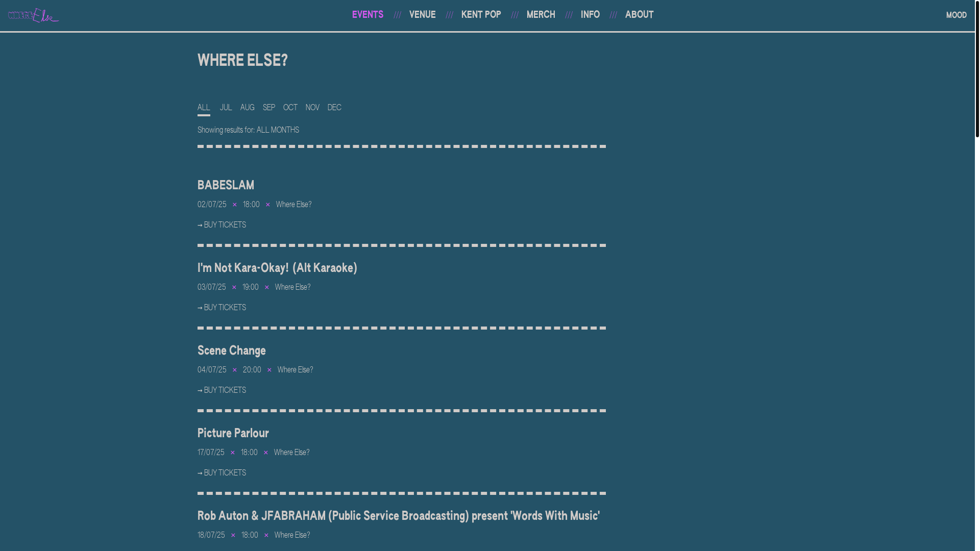
Task: Click 'Showing results for: ALL MONTHS' text
Action: tap(248, 130)
